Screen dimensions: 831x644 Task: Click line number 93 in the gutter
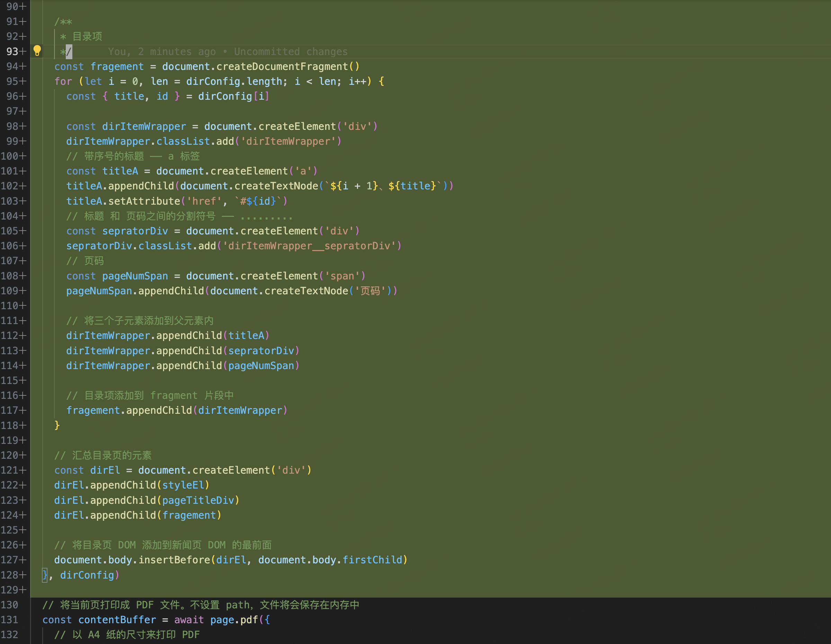pos(12,51)
